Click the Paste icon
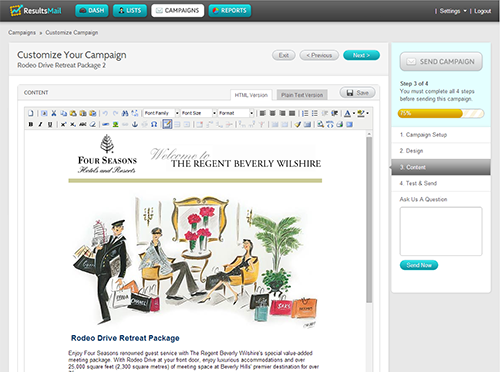 pos(73,113)
